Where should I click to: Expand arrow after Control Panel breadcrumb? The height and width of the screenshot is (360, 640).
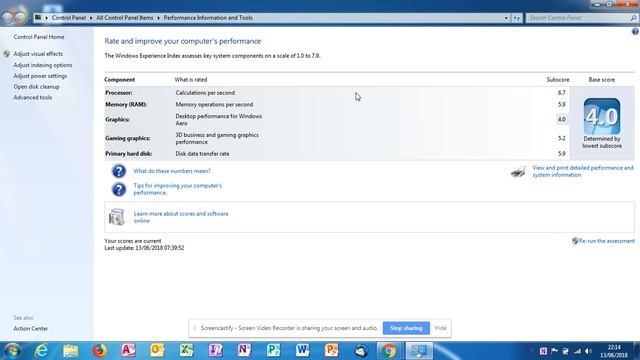(x=91, y=18)
